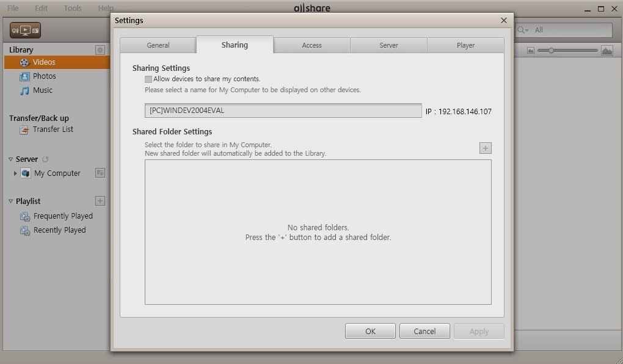Open My Computer settings icon
This screenshot has height=364, width=623.
point(100,173)
